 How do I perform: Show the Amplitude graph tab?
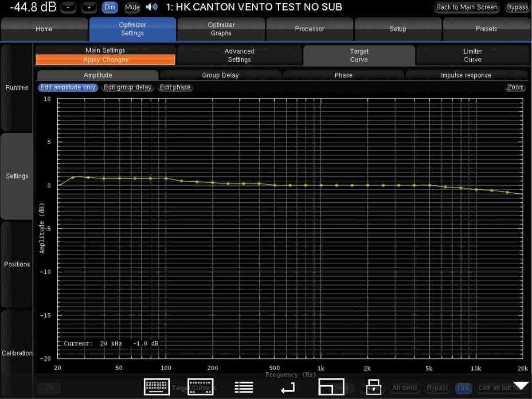tap(98, 75)
